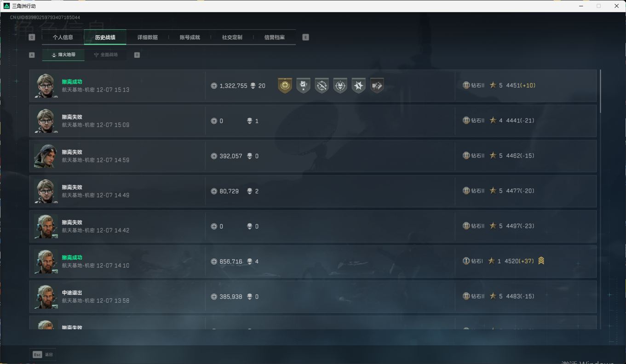Click the female operator avatar thumbnail
626x364 pixels.
pos(46,156)
